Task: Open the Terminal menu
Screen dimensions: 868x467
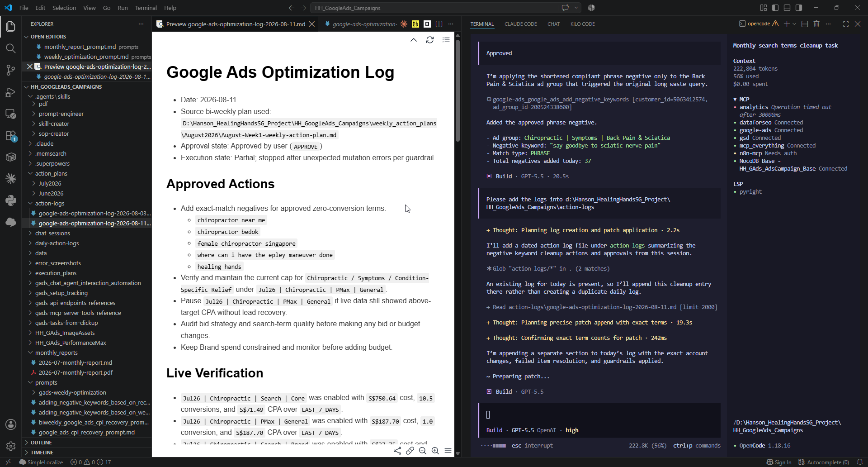Action: point(146,8)
